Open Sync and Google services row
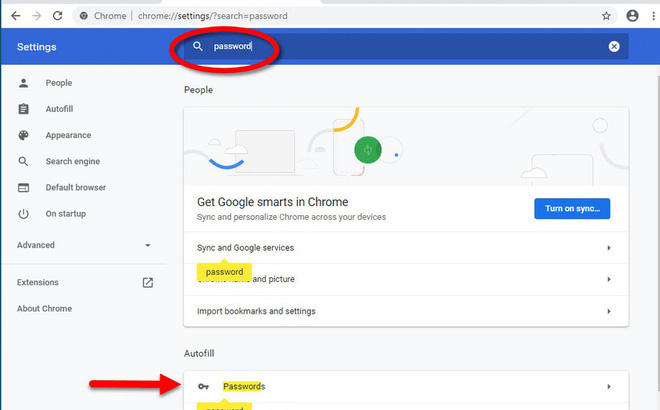The width and height of the screenshot is (660, 410). pyautogui.click(x=406, y=248)
